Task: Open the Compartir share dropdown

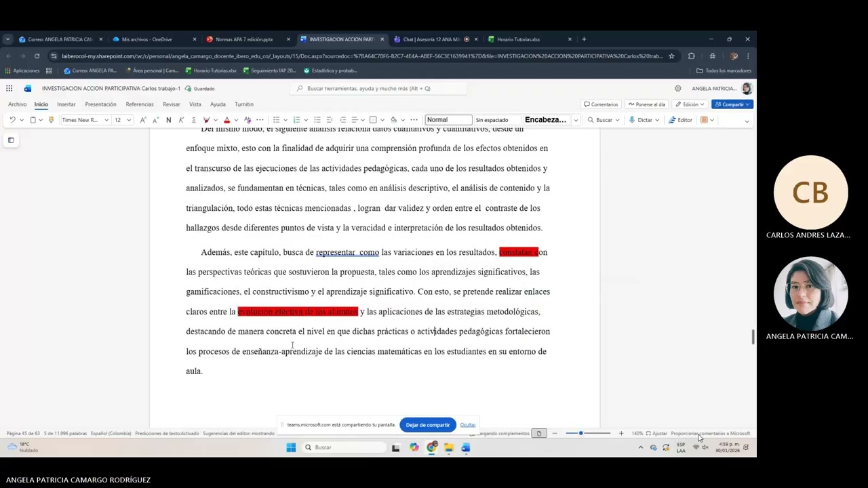Action: [732, 104]
